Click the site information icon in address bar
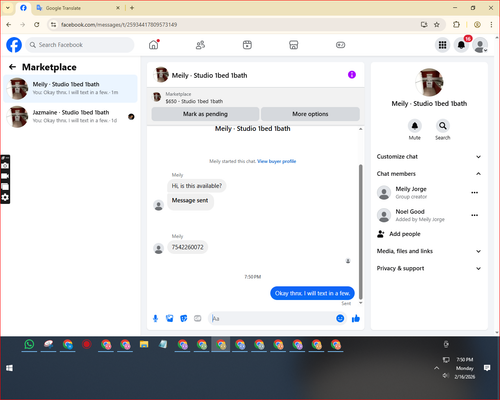The image size is (500, 400). pyautogui.click(x=53, y=24)
